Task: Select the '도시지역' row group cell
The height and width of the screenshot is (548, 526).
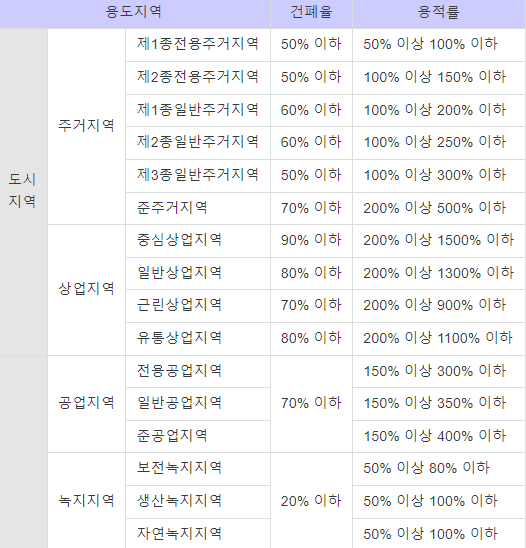Action: tap(23, 192)
